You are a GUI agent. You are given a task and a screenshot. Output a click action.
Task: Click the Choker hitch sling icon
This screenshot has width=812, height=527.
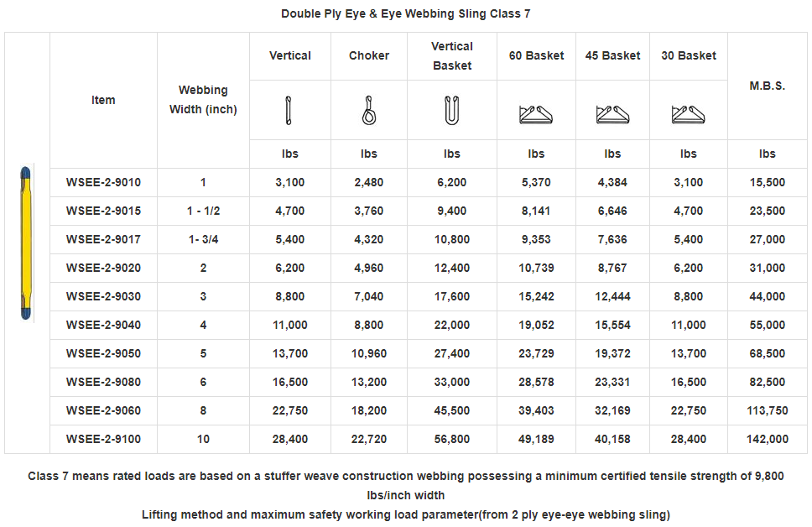click(x=369, y=111)
